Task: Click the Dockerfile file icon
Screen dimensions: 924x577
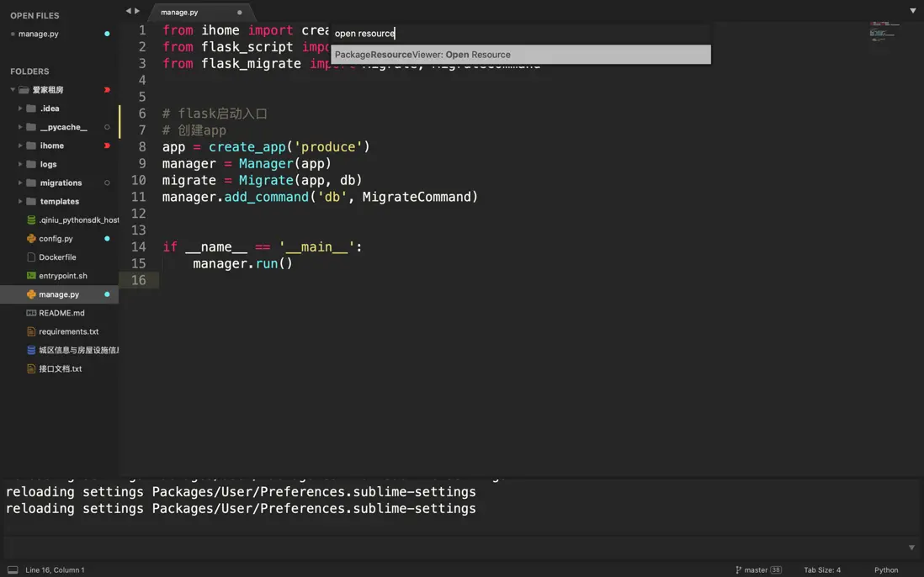Action: click(31, 257)
